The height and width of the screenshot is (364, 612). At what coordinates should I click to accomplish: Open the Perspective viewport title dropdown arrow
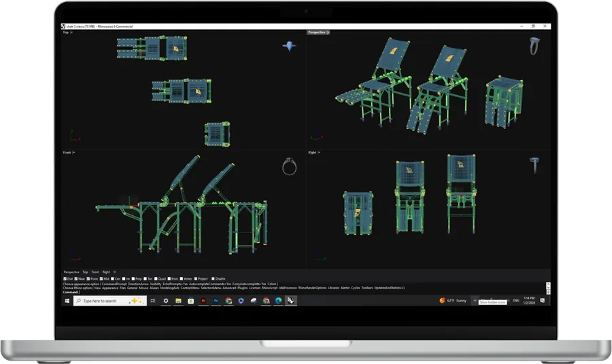click(328, 33)
